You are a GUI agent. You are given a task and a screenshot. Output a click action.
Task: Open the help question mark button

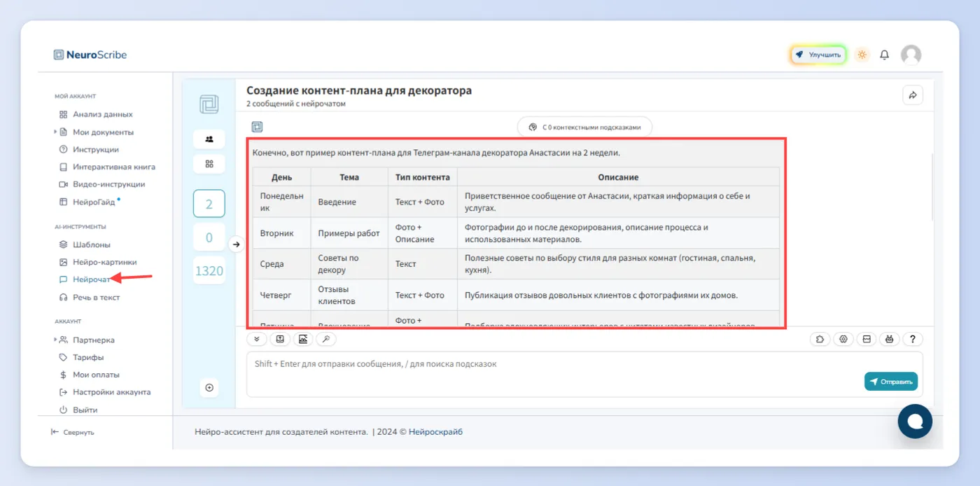pyautogui.click(x=913, y=339)
